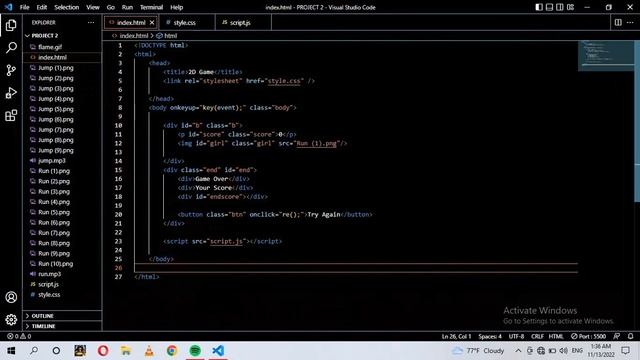Open Spotify from taskbar

pos(195,351)
